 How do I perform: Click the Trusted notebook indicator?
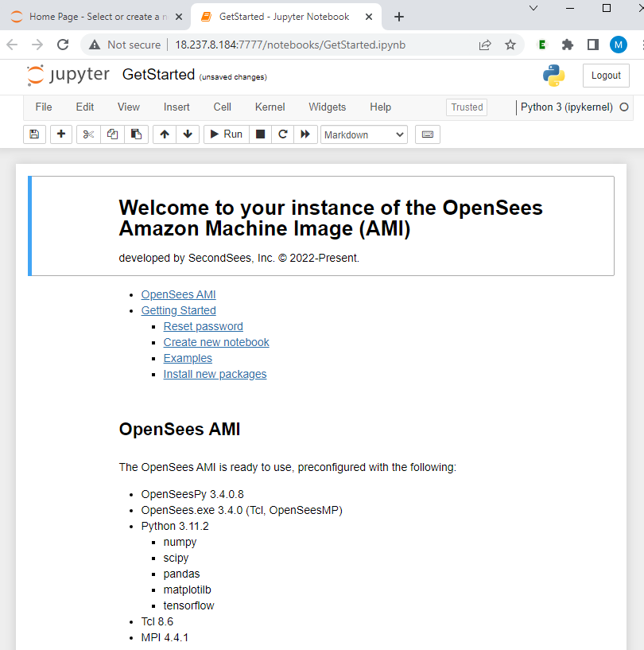click(x=467, y=107)
